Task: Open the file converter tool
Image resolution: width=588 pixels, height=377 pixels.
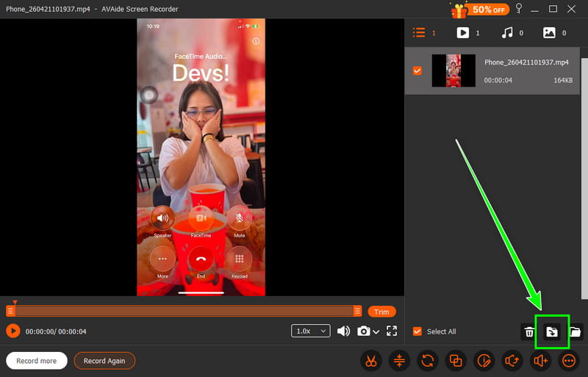Action: (x=428, y=361)
